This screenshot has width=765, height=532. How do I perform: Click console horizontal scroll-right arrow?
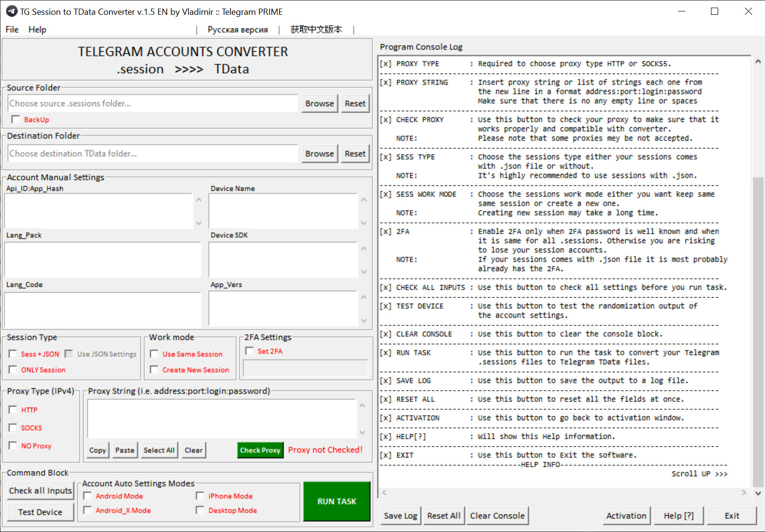coord(744,492)
